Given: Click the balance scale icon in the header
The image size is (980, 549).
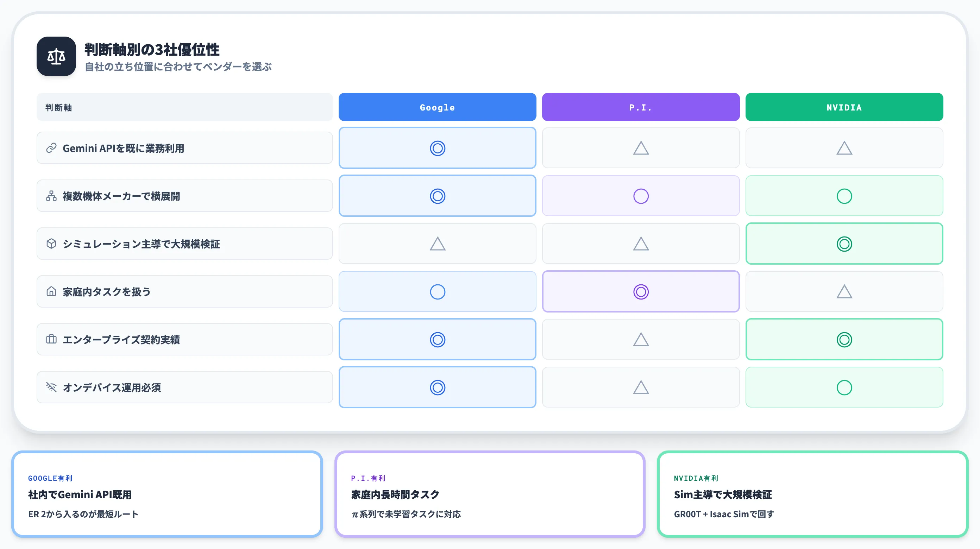Looking at the screenshot, I should pyautogui.click(x=56, y=56).
